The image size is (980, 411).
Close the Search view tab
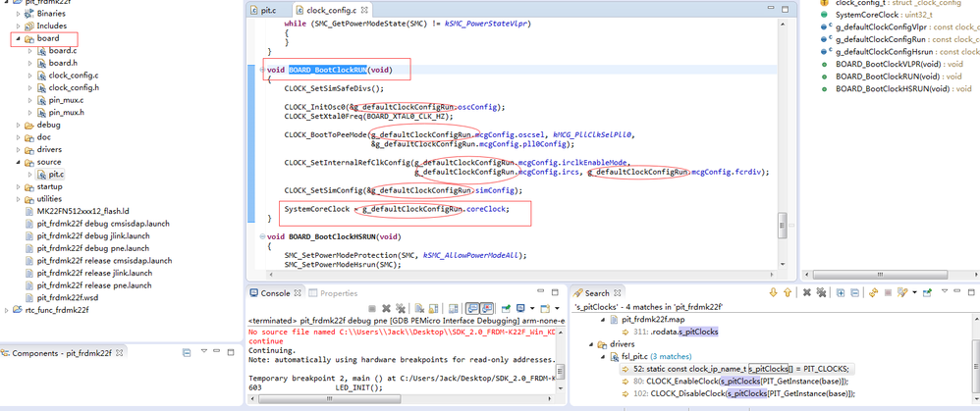[x=619, y=293]
